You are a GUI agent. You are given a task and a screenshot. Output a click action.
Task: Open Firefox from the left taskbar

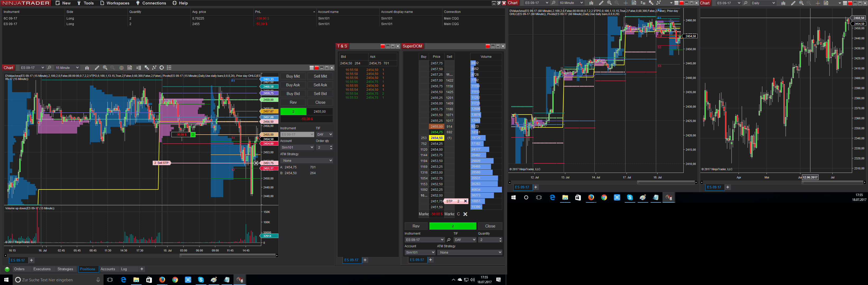162,280
